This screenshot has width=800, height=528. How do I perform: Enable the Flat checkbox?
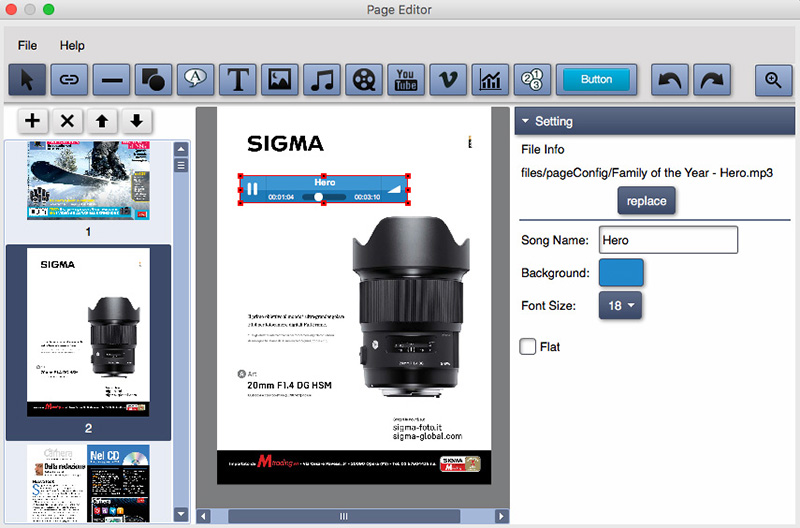[528, 346]
